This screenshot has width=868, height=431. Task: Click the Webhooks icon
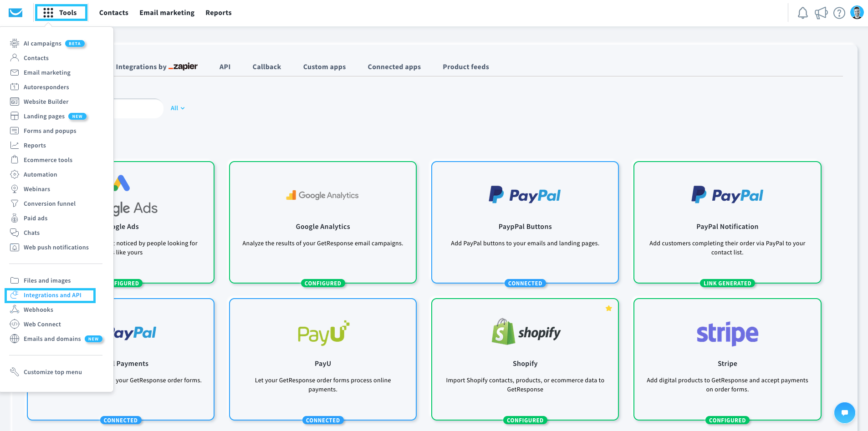coord(15,309)
